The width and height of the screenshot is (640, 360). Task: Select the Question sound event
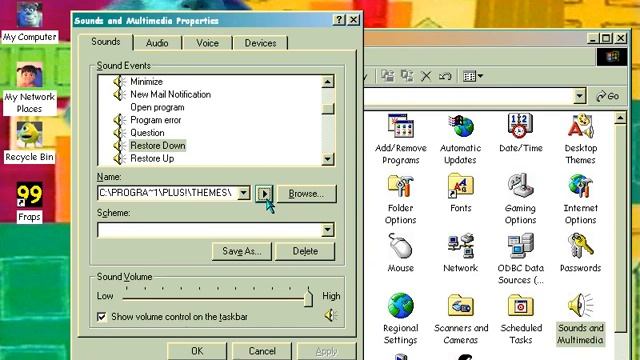pyautogui.click(x=147, y=133)
